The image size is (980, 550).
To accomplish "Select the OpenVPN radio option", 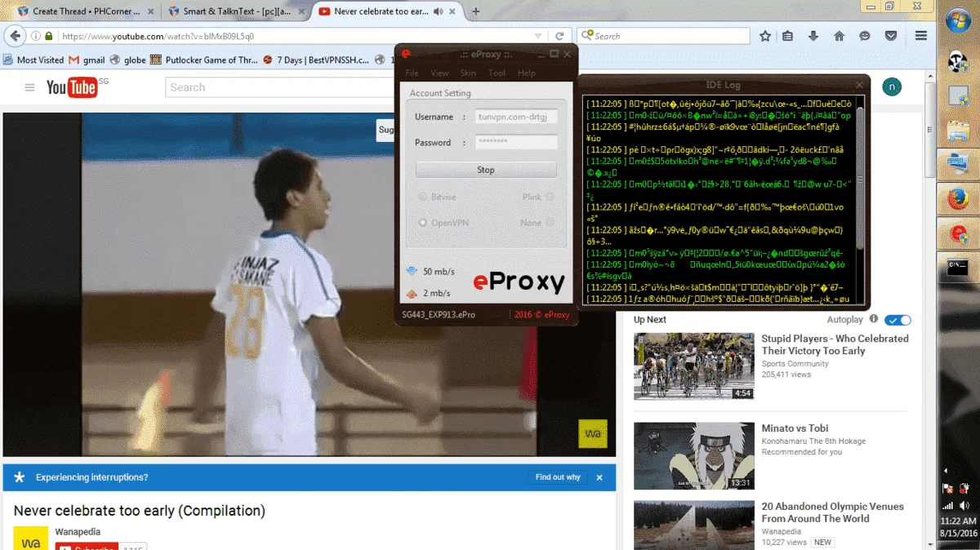I will click(423, 222).
